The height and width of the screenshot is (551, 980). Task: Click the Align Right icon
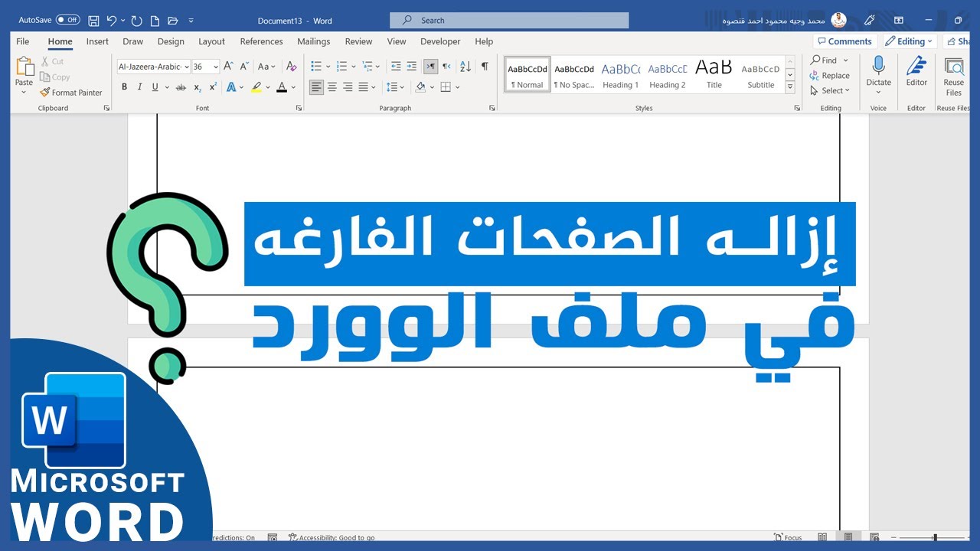coord(348,87)
